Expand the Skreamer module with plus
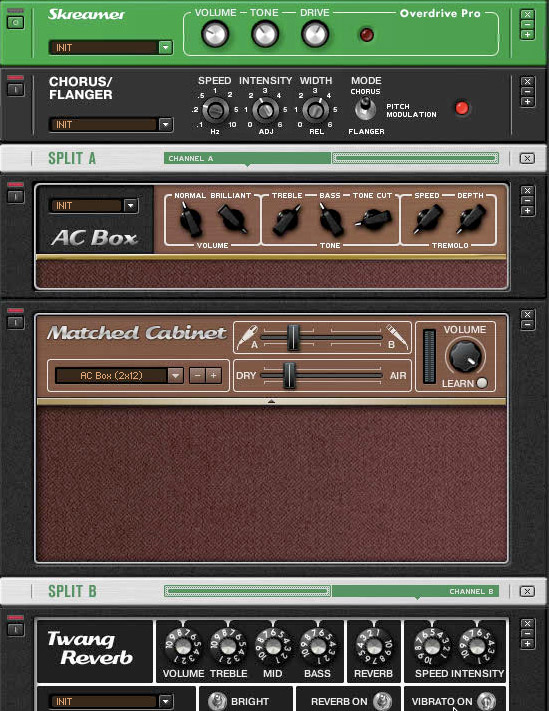Viewport: 549px width, 711px height. coord(527,34)
